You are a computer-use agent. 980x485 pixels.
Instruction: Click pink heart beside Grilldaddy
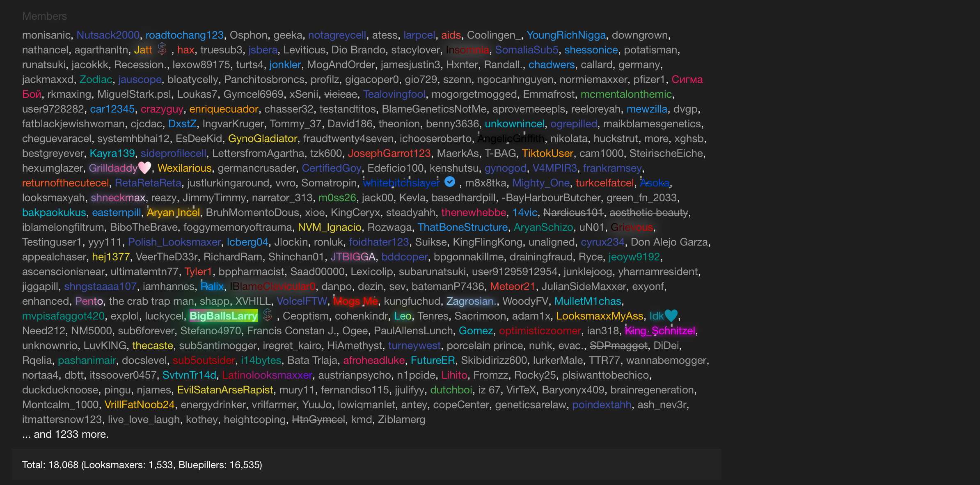click(144, 168)
